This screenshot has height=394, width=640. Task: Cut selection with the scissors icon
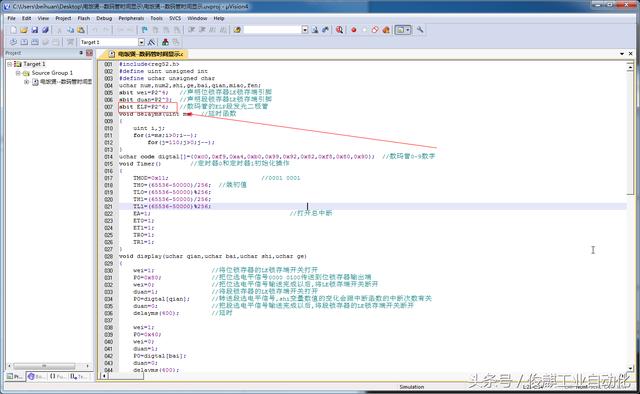[x=59, y=30]
